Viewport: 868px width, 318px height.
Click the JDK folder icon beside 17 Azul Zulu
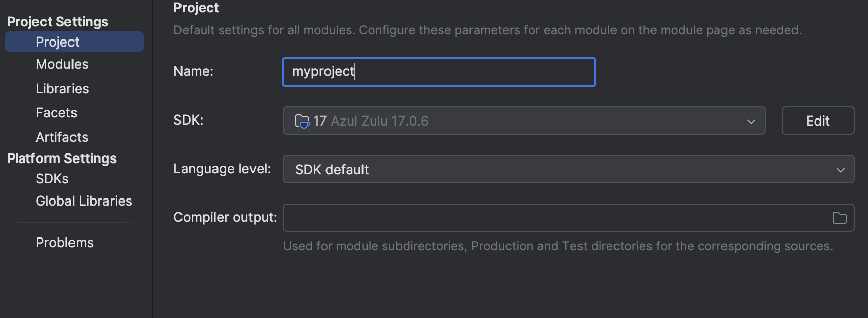click(302, 121)
